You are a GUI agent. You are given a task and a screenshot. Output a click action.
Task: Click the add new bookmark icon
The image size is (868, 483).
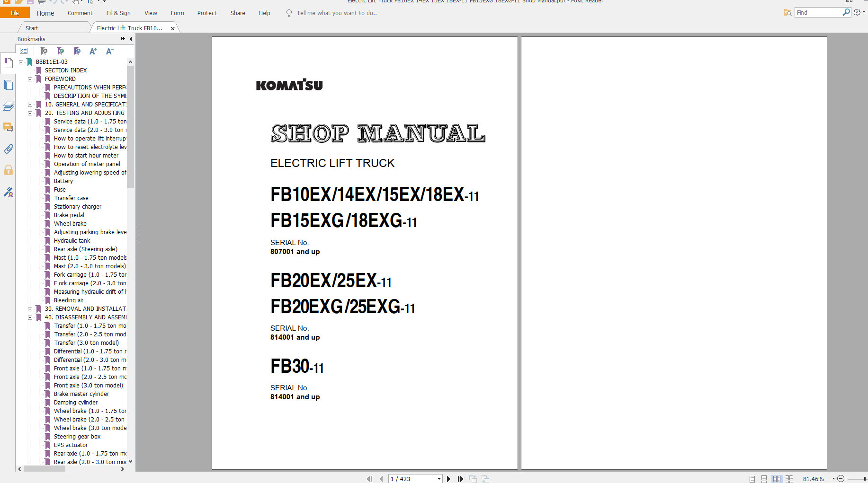(61, 51)
